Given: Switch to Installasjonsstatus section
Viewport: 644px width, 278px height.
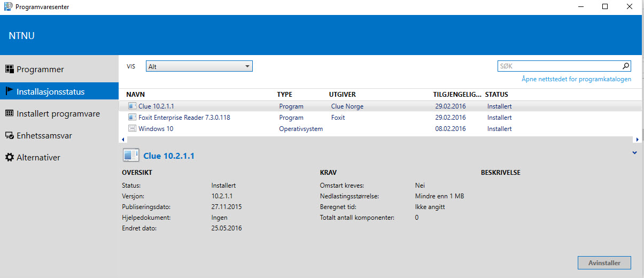Looking at the screenshot, I should point(59,91).
